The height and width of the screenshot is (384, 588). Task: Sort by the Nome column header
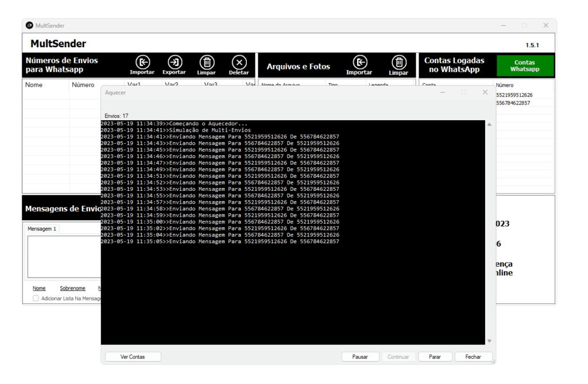(x=45, y=85)
